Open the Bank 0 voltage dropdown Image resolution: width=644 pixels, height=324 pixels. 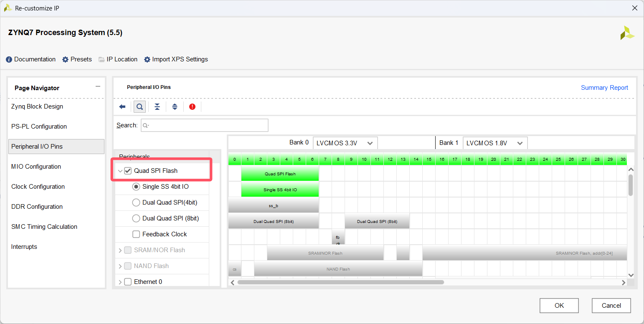click(345, 143)
